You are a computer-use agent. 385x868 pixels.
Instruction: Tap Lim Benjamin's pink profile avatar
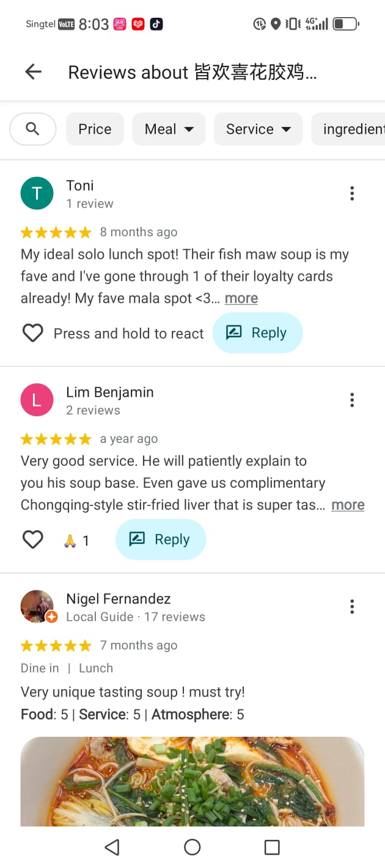tap(37, 400)
